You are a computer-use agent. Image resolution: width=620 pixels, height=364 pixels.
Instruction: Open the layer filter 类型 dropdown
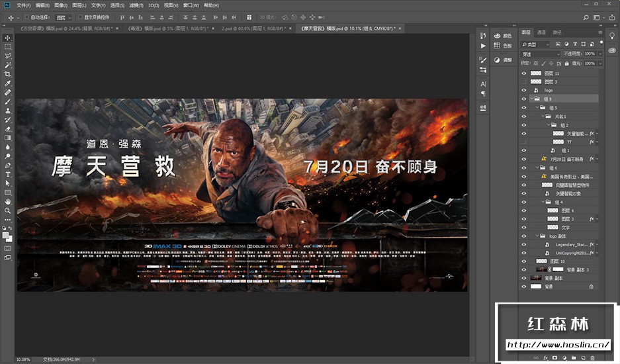pyautogui.click(x=535, y=44)
